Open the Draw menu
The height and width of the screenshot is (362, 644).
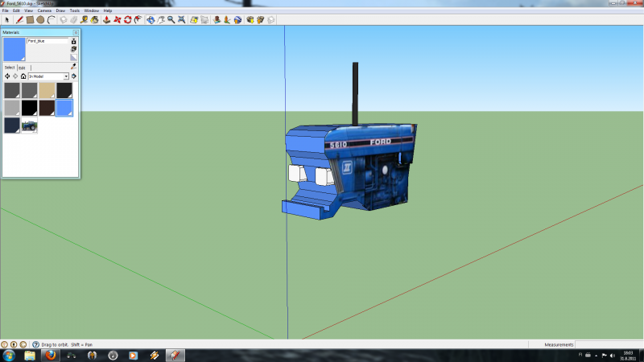coord(61,10)
